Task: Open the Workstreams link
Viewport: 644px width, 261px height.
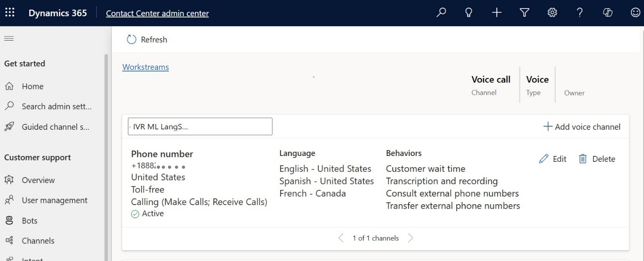Action: pos(145,67)
